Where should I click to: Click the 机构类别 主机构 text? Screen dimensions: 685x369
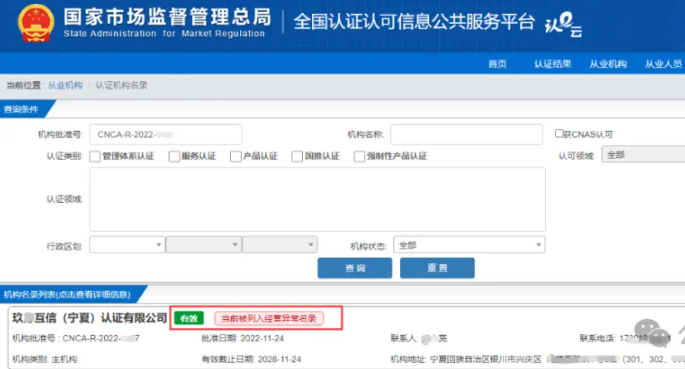[45, 359]
